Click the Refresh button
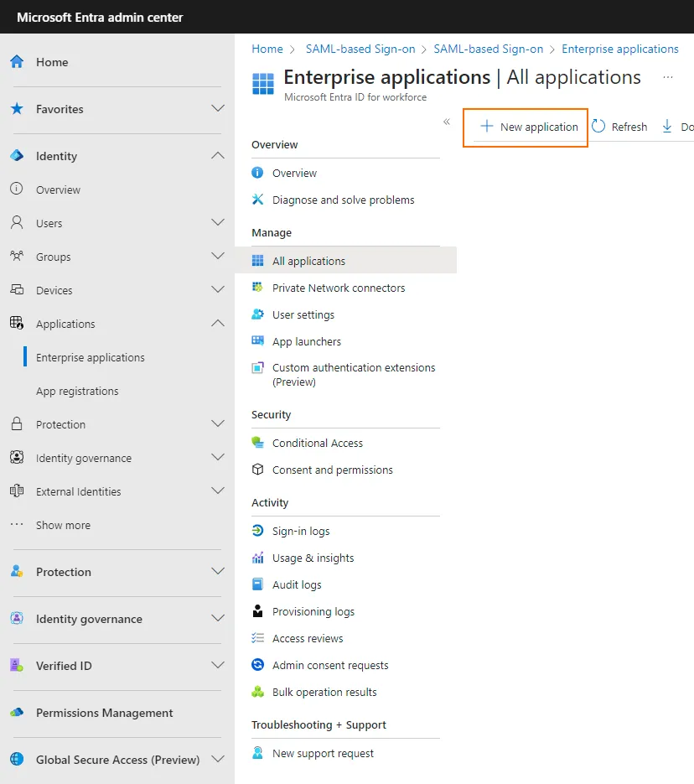 [x=619, y=127]
